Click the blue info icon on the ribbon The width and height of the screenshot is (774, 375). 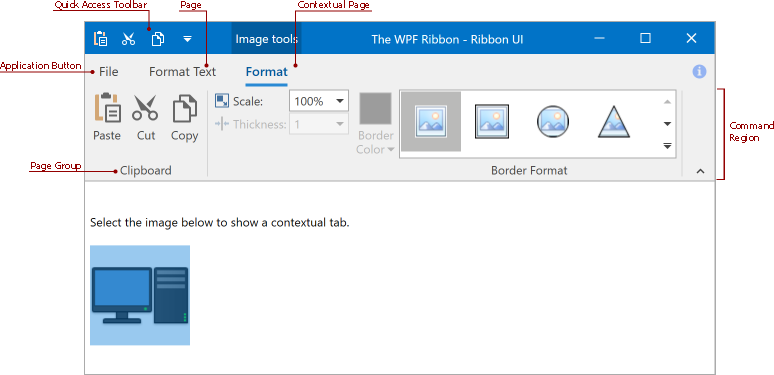pyautogui.click(x=699, y=72)
